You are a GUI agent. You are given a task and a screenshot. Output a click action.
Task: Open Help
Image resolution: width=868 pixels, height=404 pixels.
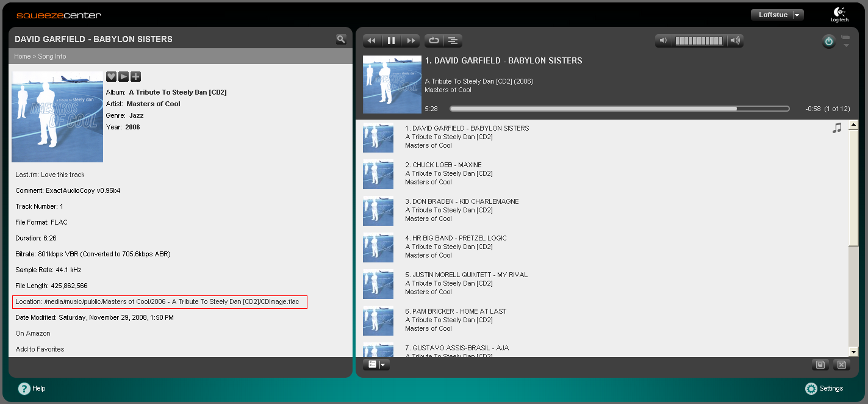point(32,388)
